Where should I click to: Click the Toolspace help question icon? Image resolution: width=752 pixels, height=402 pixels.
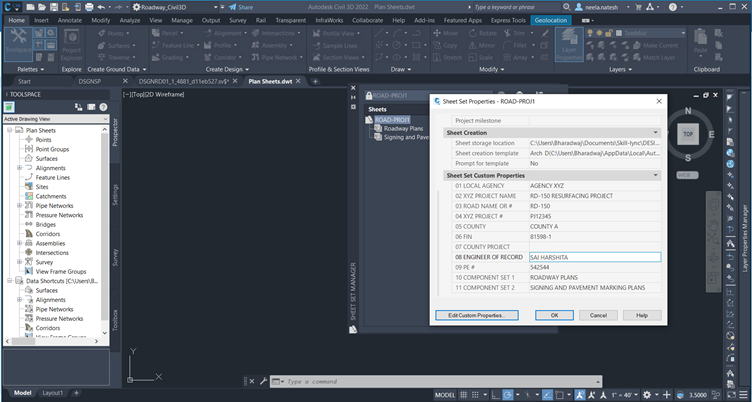coord(103,107)
